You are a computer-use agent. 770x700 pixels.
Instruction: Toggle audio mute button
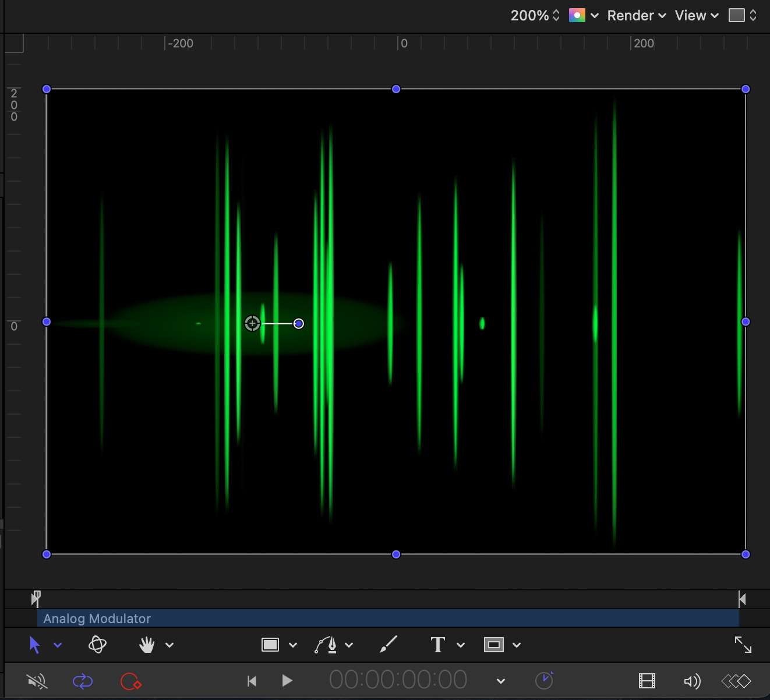(x=37, y=681)
